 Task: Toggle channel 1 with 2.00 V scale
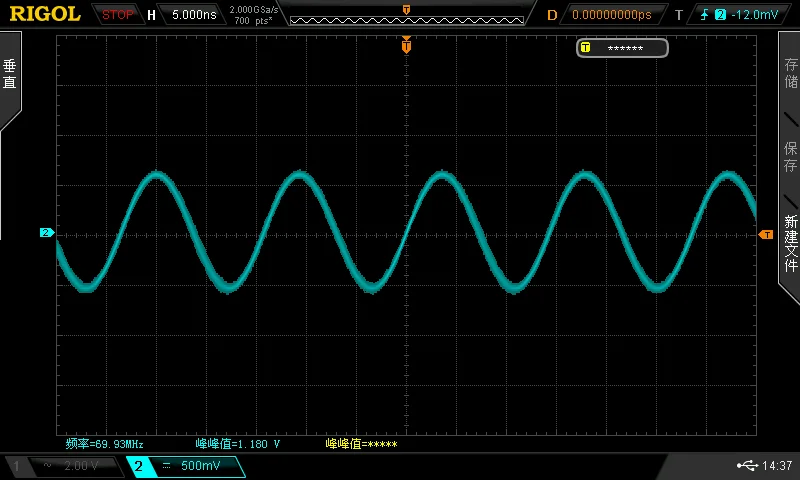click(65, 466)
